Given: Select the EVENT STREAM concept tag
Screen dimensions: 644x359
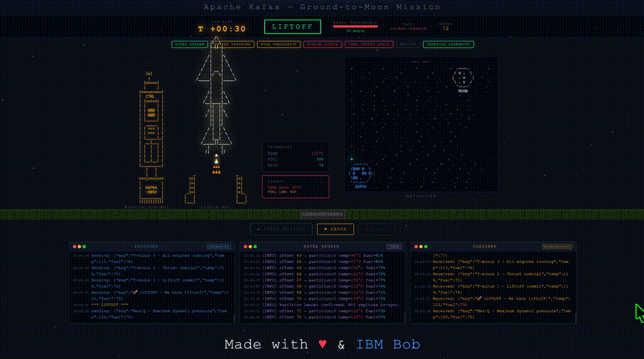Looking at the screenshot, I should click(190, 44).
